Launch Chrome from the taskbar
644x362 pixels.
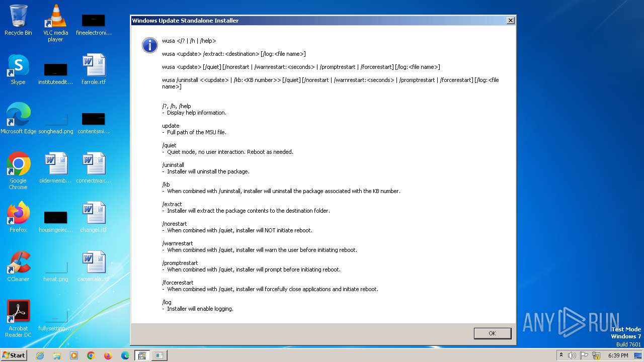point(91,355)
